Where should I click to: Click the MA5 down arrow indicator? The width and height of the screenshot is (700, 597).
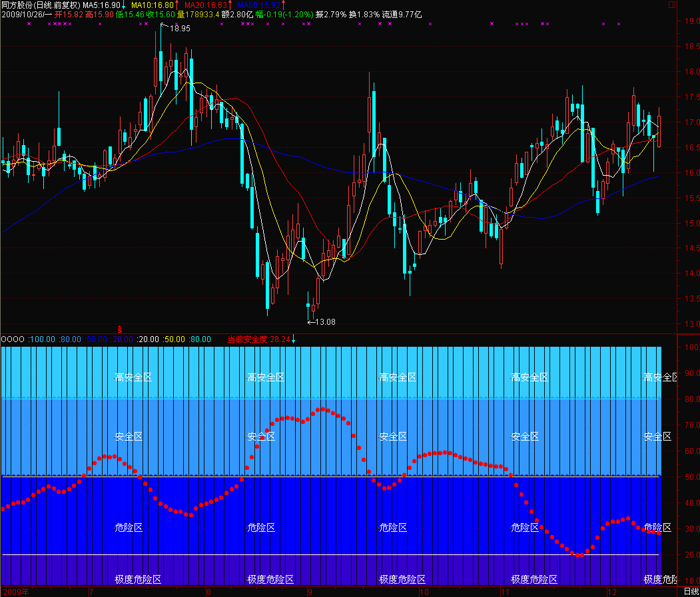pyautogui.click(x=124, y=5)
